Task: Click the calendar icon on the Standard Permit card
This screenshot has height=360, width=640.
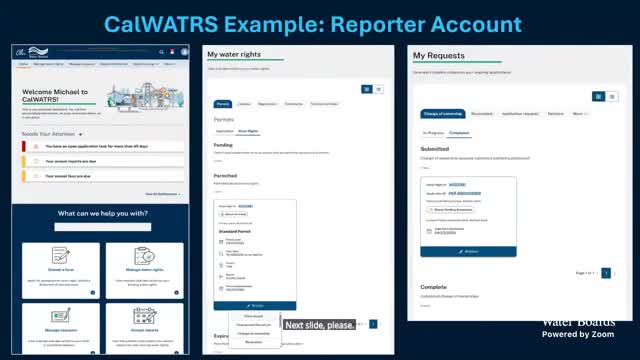Action: coord(221,242)
